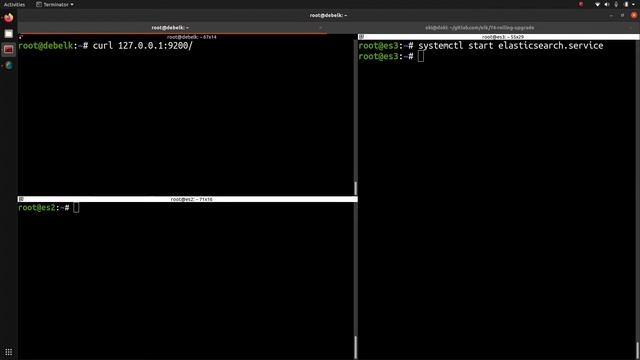Switch to the root@debelk tab
640x360 pixels.
(170, 28)
